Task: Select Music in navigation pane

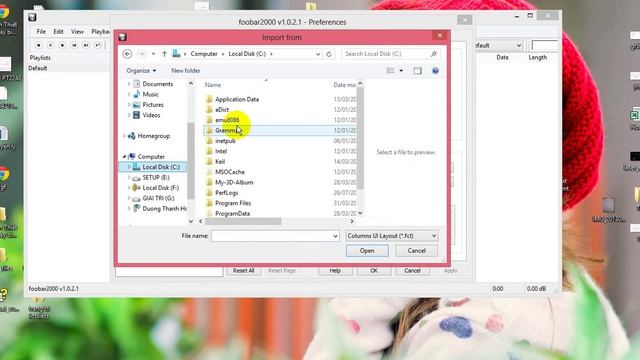Action: pos(150,94)
